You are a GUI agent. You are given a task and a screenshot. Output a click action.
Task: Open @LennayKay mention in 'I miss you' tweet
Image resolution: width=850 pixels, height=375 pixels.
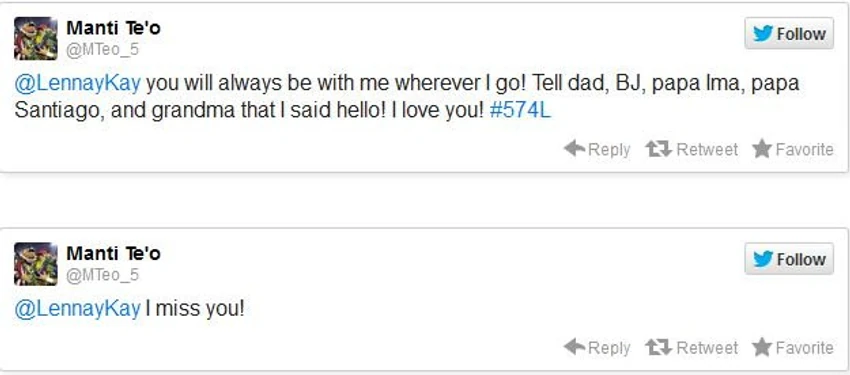pos(78,309)
